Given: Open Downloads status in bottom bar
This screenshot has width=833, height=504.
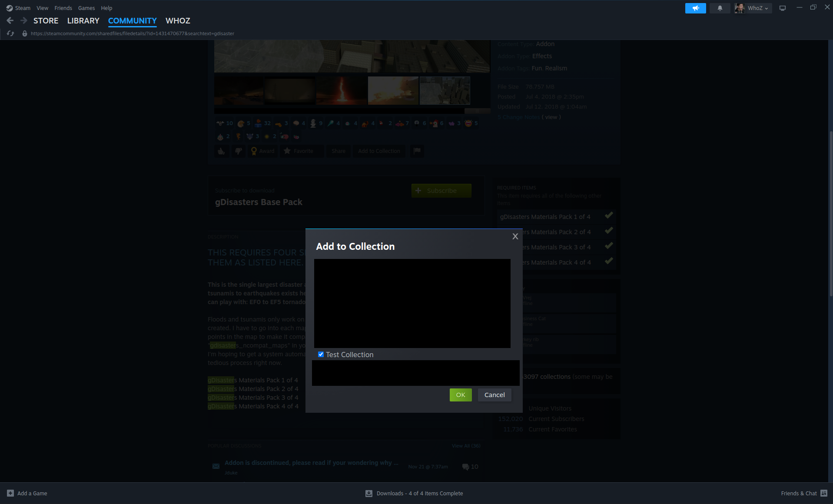Looking at the screenshot, I should [x=414, y=493].
